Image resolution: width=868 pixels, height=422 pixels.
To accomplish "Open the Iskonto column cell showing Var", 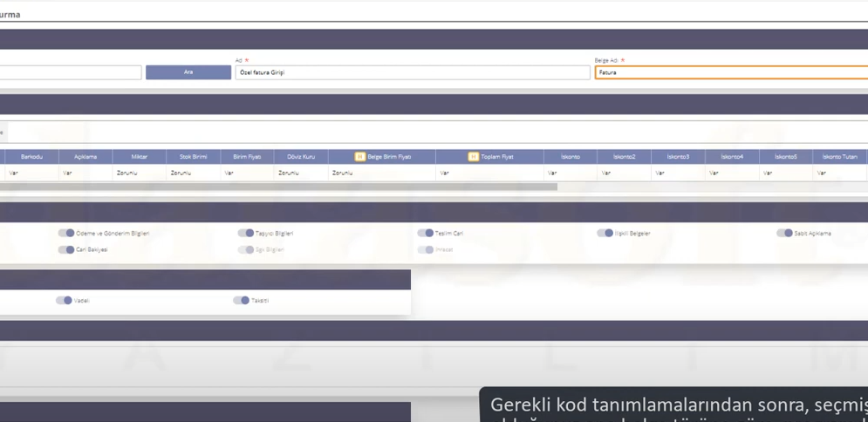I will [x=571, y=173].
